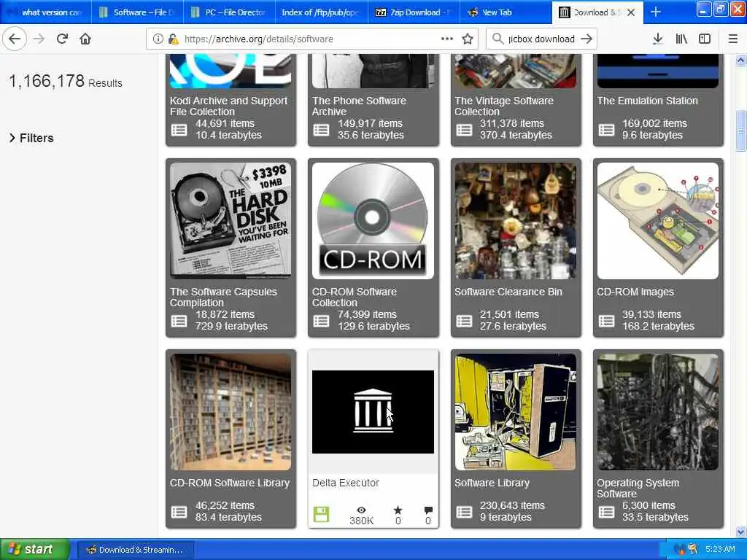Click Delta Executor views eye icon
747x560 pixels.
(x=362, y=510)
